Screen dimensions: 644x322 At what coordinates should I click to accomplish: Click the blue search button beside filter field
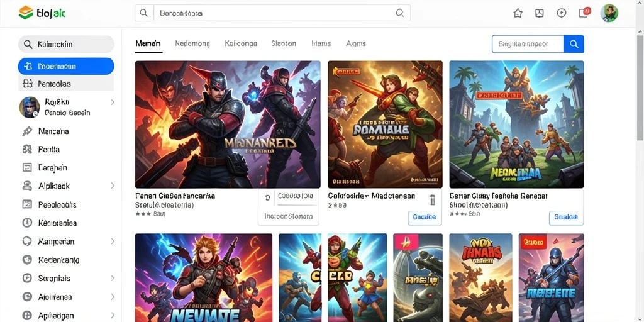coord(574,44)
